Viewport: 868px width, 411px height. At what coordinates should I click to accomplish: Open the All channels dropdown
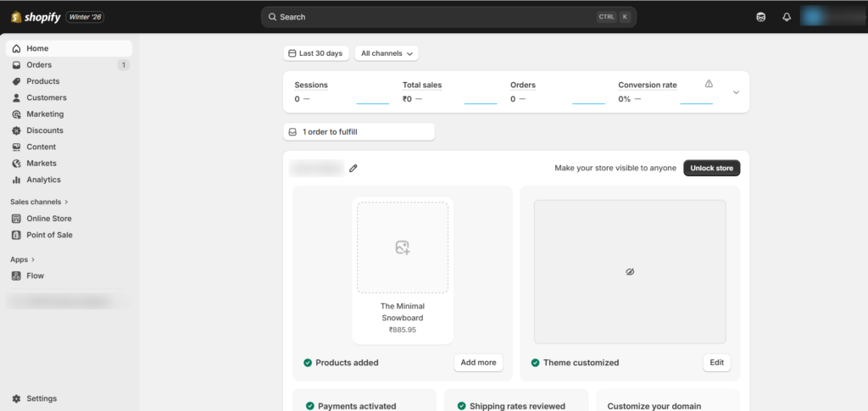pyautogui.click(x=387, y=53)
